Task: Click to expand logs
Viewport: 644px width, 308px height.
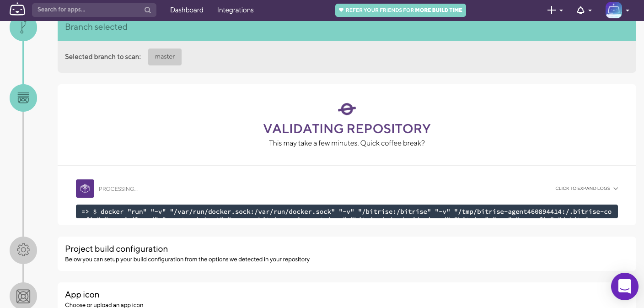Action: (x=587, y=189)
